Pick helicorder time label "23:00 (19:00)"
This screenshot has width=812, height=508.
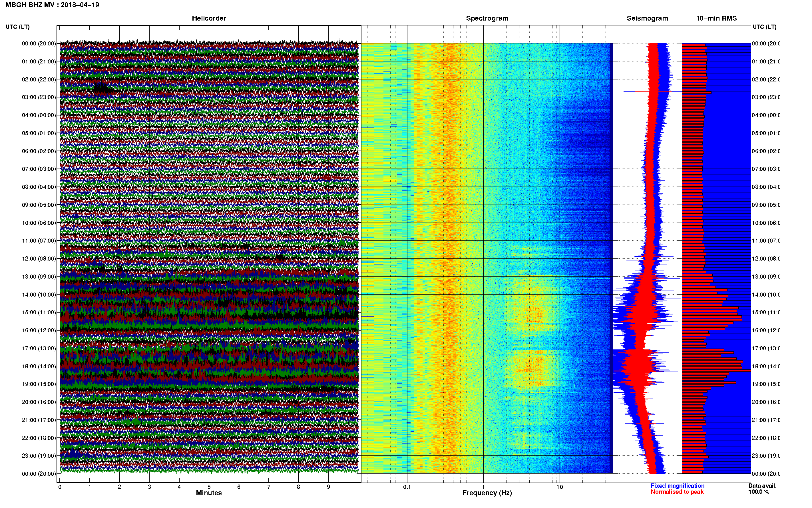point(39,456)
